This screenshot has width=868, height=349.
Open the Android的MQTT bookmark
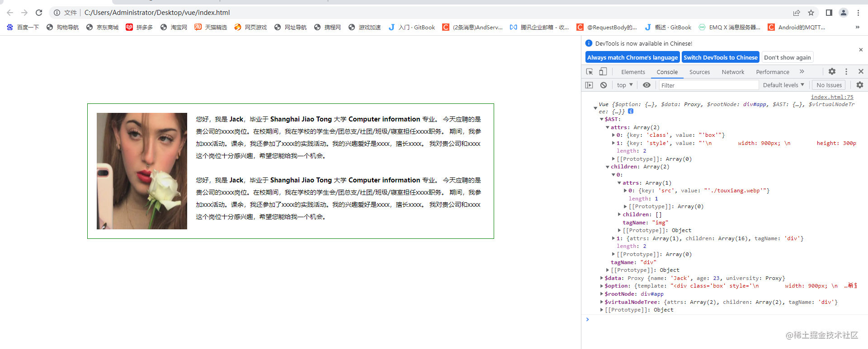click(x=797, y=27)
